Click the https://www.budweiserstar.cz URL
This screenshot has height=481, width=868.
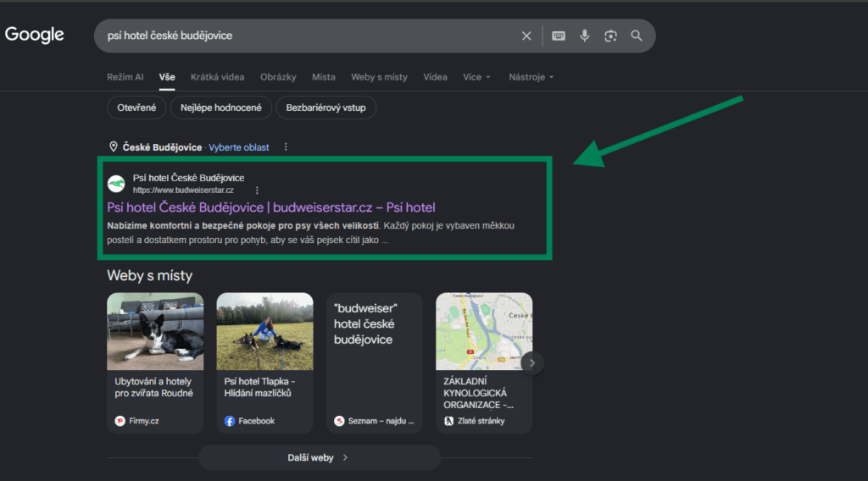tap(183, 191)
